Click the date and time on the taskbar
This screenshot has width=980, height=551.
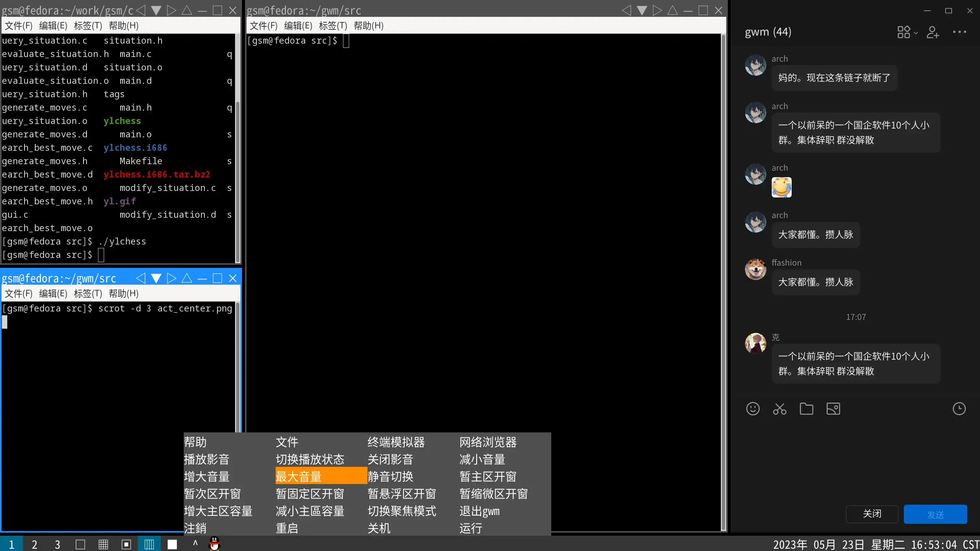pos(876,544)
